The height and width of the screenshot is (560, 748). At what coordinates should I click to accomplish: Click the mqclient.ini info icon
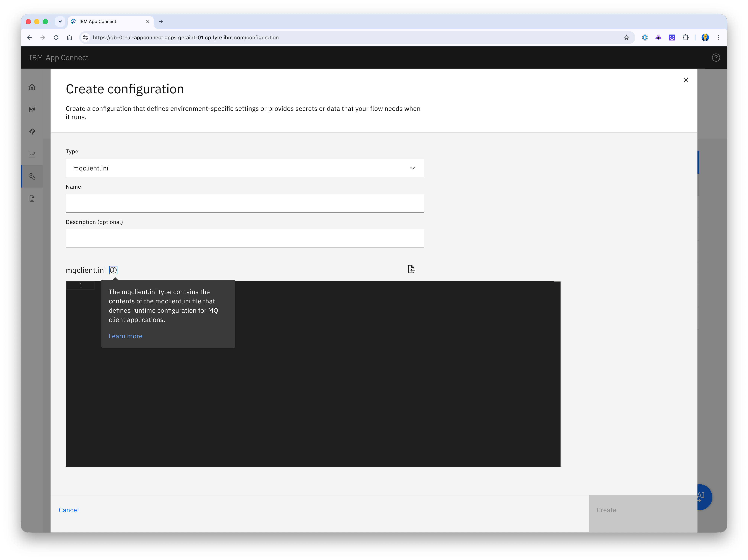(x=113, y=270)
